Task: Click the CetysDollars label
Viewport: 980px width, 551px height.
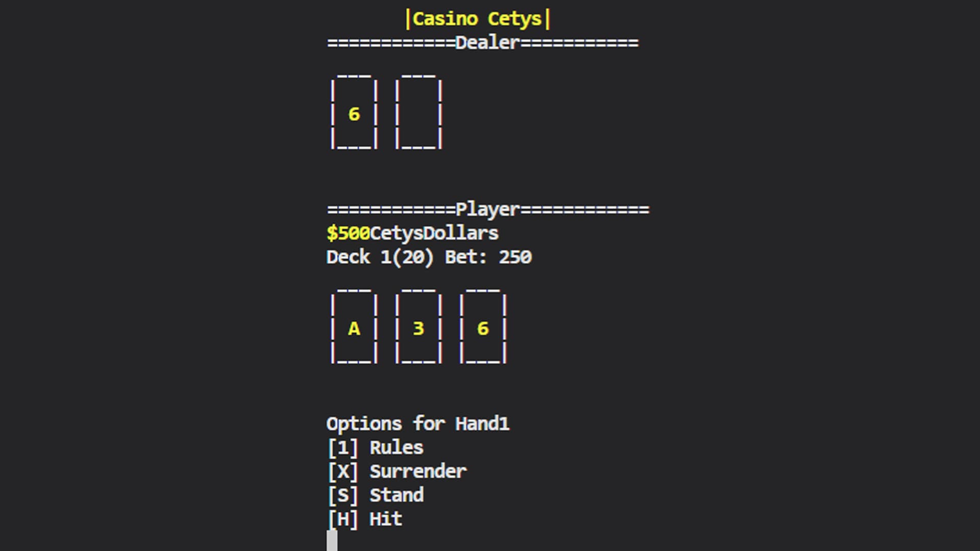Action: click(434, 233)
